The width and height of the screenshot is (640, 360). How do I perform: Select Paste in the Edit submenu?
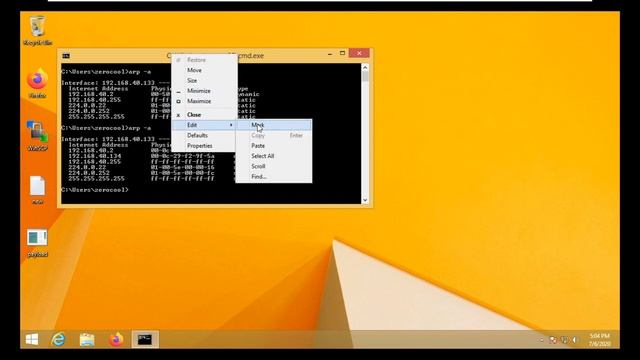tap(273, 146)
